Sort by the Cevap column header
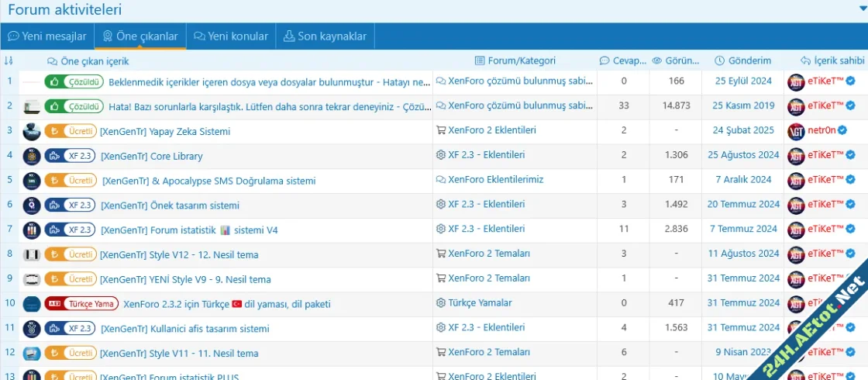868x380 pixels. 623,60
